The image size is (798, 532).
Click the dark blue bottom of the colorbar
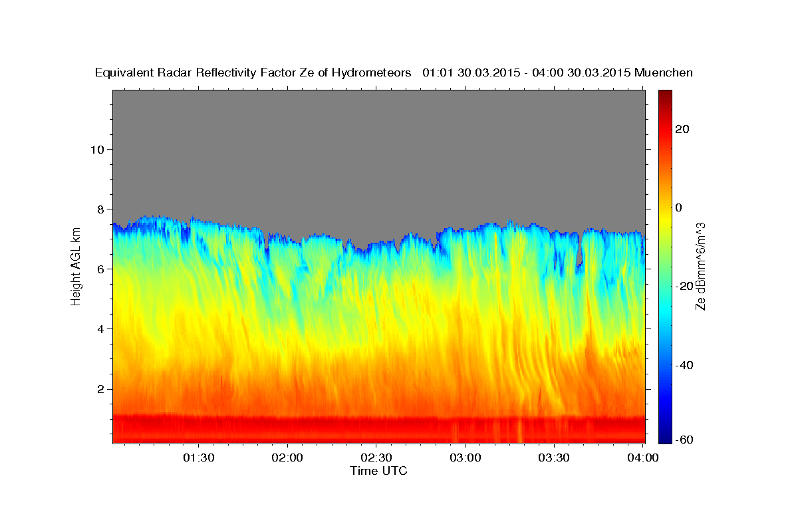(665, 438)
